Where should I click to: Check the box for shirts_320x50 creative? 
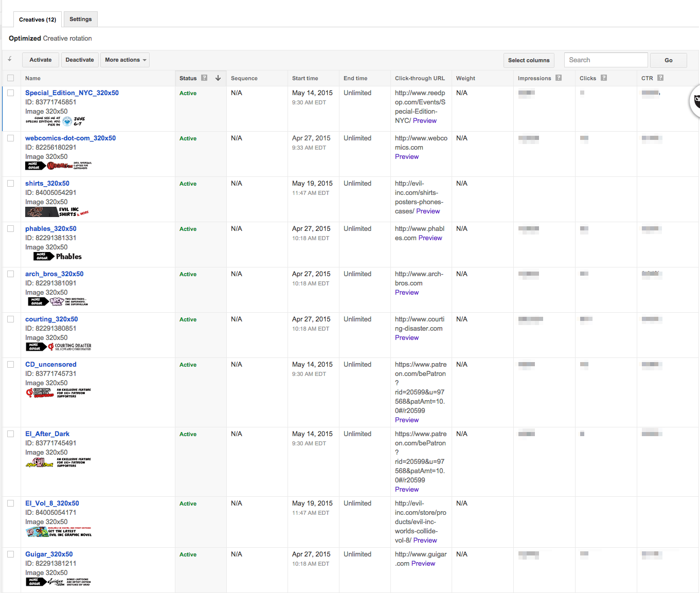[11, 184]
